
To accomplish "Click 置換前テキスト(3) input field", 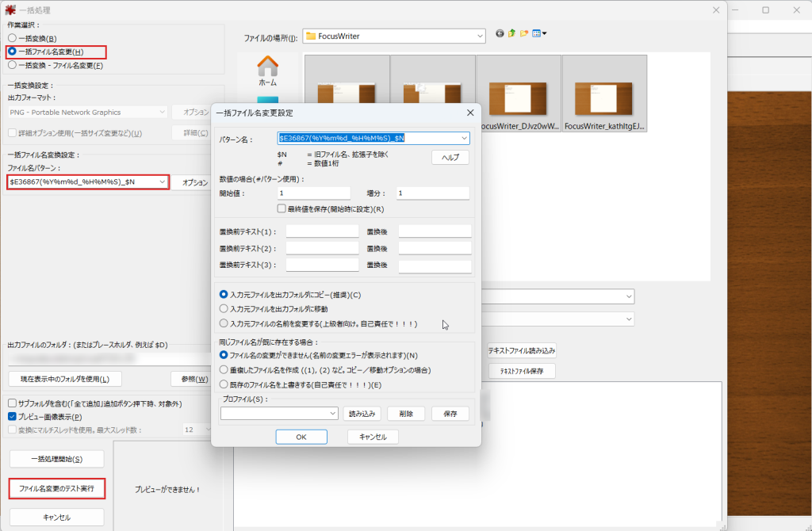I will tap(322, 265).
